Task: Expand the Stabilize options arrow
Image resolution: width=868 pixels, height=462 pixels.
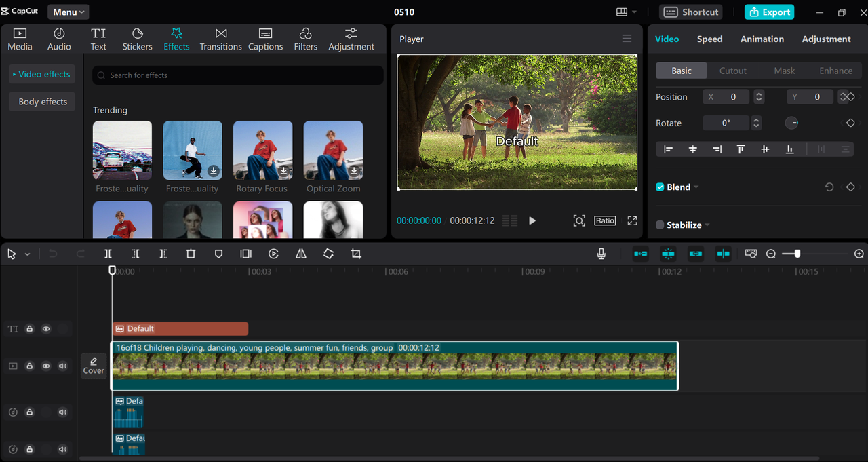Action: click(707, 225)
